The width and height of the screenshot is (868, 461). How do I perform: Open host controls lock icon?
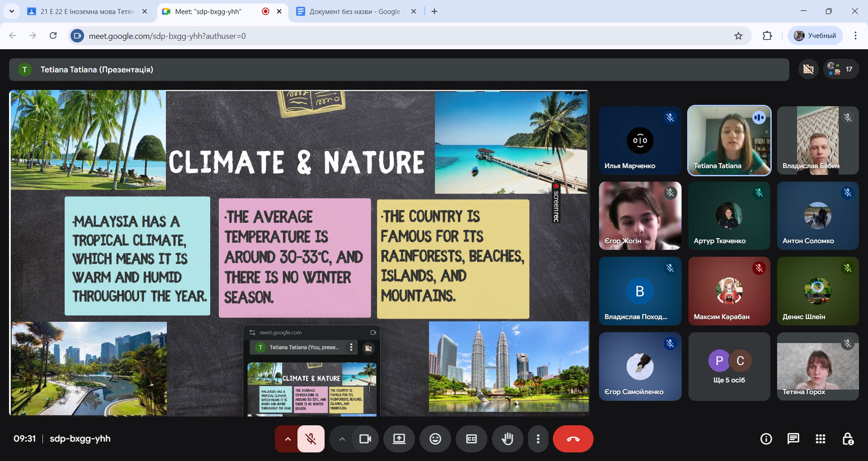(848, 439)
